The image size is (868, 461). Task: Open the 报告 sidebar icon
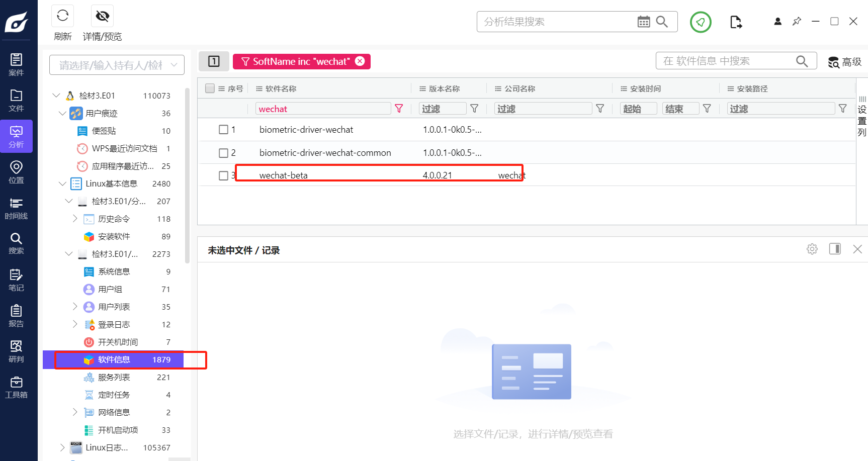(x=16, y=316)
